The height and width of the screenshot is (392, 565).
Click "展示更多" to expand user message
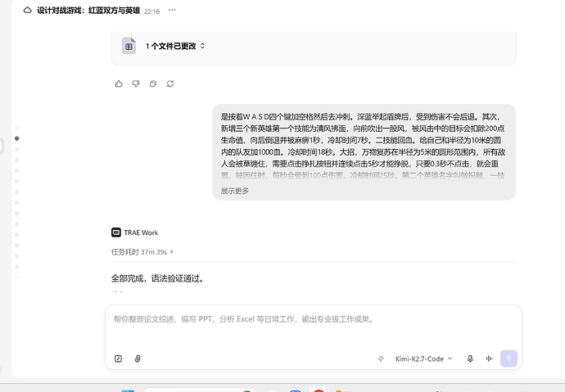point(234,191)
